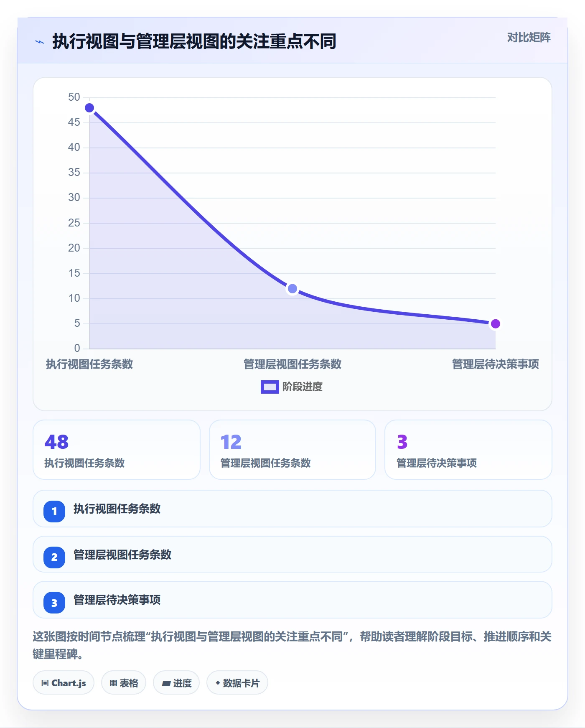Select list row 管理层视图任务条数
Screen dimensions: 585x728
pos(292,554)
